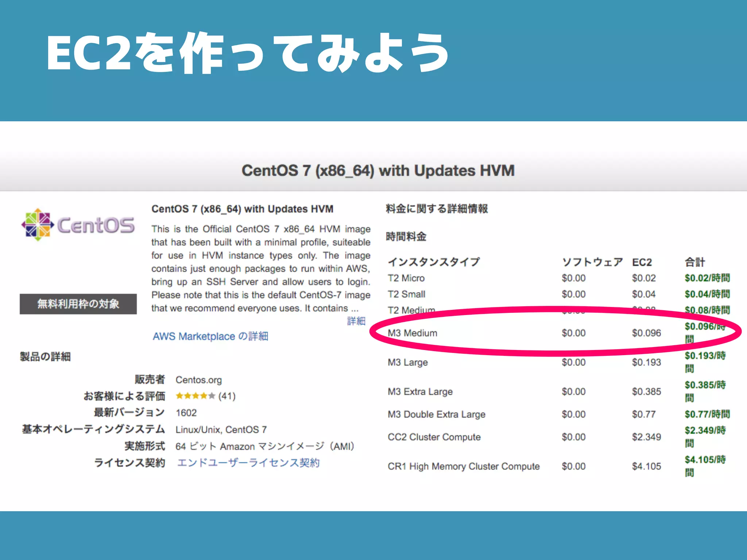
Task: Click the $0.385 EC2 price cell
Action: [646, 392]
